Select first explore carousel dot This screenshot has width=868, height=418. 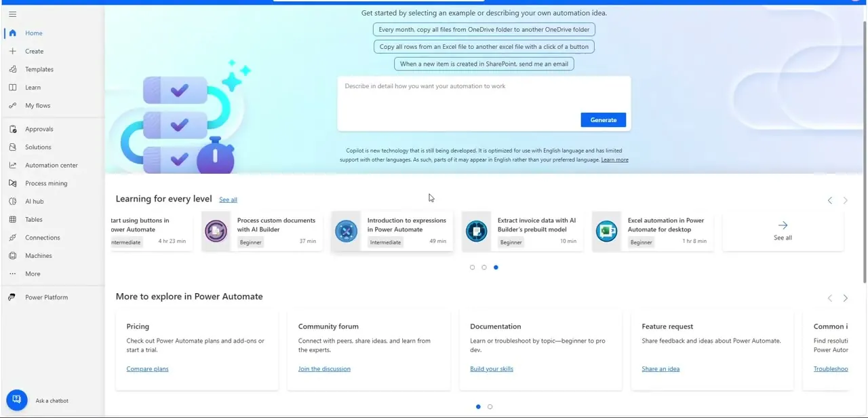click(x=478, y=406)
